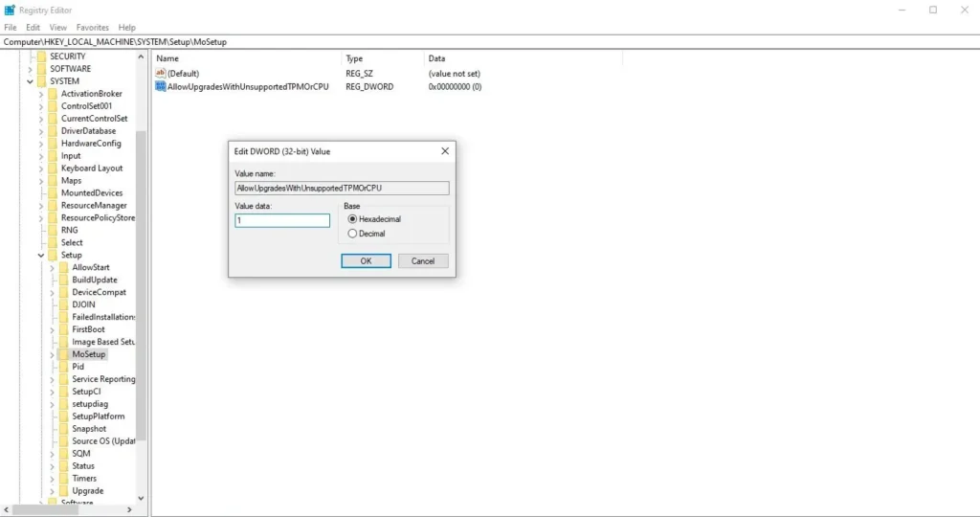Screen dimensions: 980x517
Task: Click OK in Edit DWORD dialog
Action: point(367,261)
